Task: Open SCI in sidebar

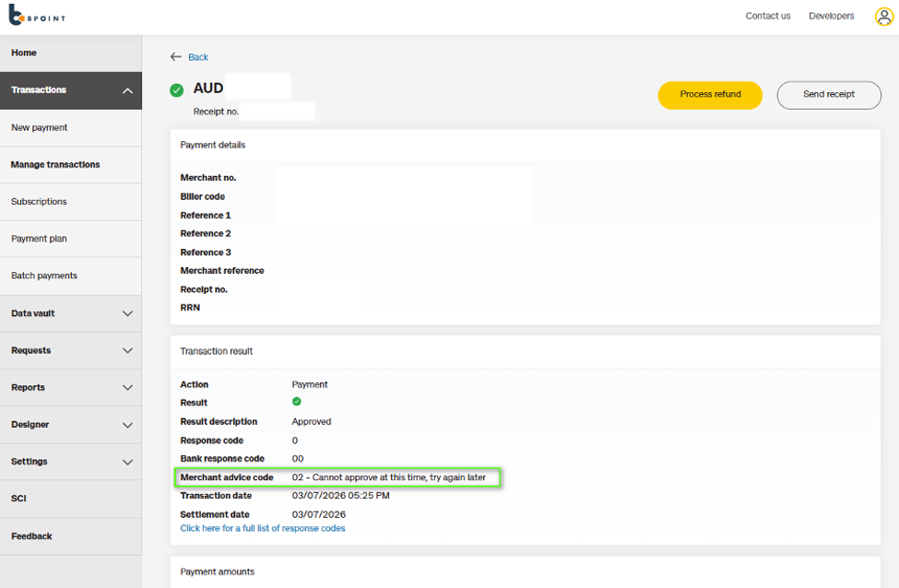Action: 71,499
